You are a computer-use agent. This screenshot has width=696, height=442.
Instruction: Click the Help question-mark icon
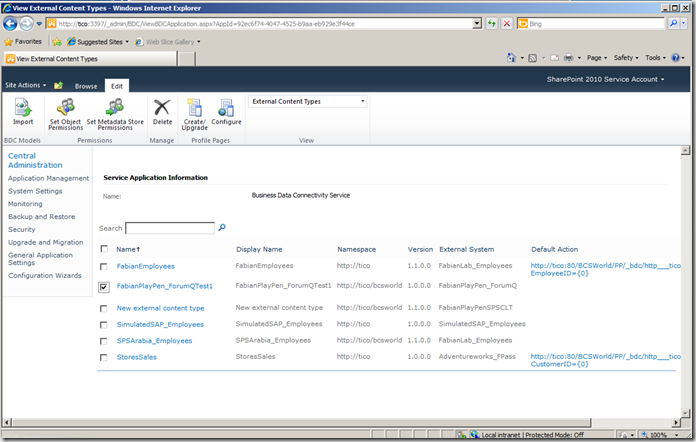click(x=676, y=58)
